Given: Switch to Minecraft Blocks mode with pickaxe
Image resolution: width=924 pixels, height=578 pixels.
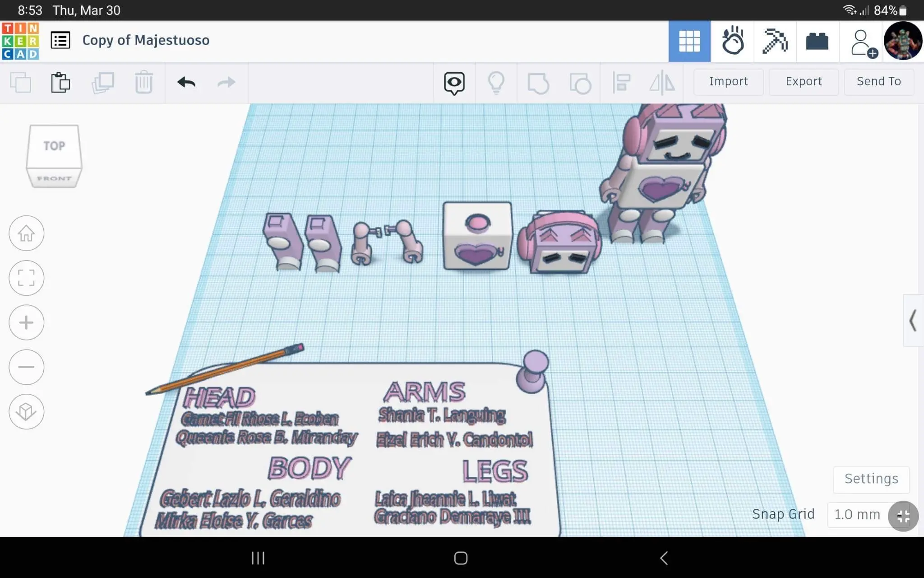Looking at the screenshot, I should pos(775,41).
